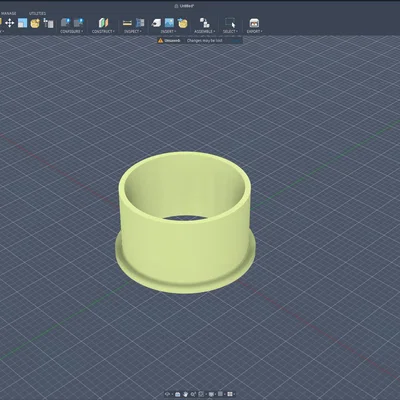400x400 pixels.
Task: Select the Measure ruler icon in Inspect
Action: [x=127, y=23]
